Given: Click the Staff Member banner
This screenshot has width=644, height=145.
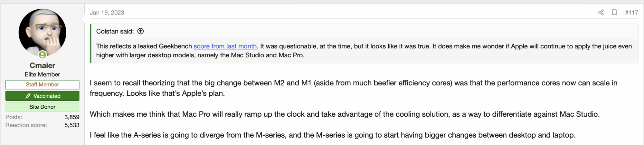Looking at the screenshot, I should click(42, 84).
